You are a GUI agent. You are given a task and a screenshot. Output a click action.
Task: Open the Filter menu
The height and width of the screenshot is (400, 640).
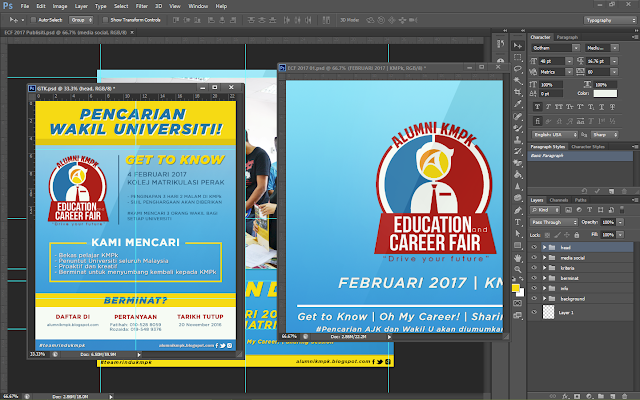(x=142, y=6)
